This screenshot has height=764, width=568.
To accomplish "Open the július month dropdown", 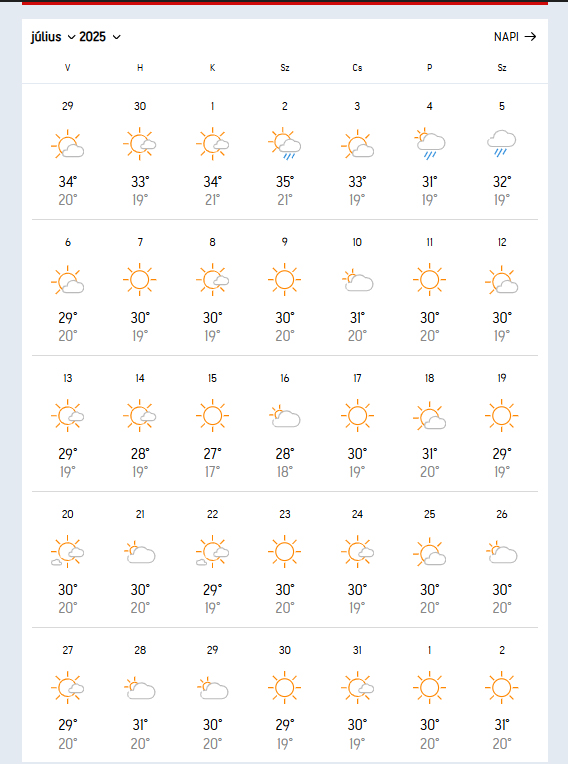I will [x=53, y=37].
